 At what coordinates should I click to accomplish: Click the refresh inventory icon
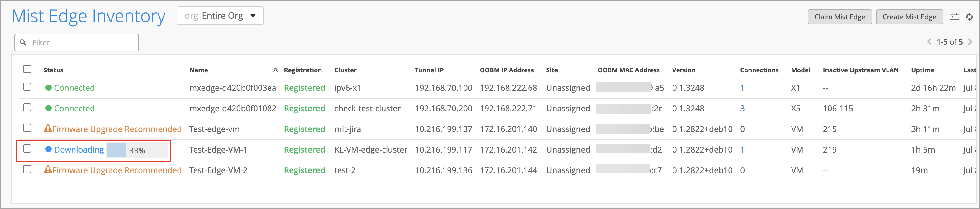point(969,17)
